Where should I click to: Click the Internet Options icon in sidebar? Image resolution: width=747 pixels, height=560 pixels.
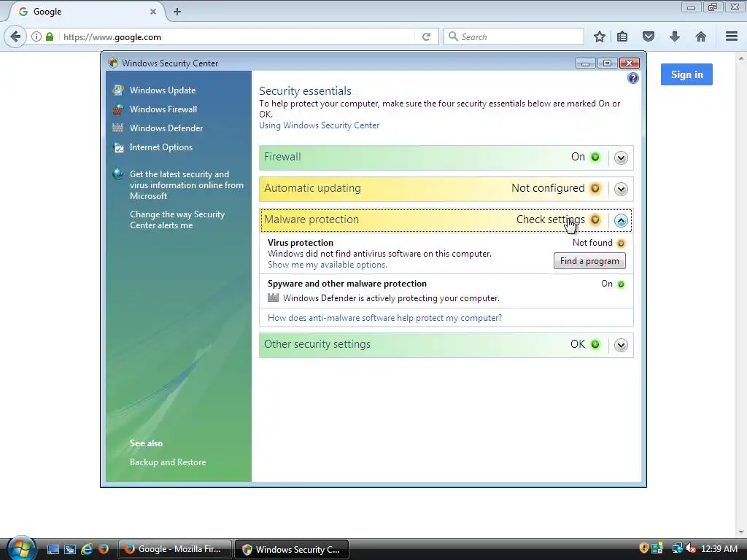coord(117,147)
